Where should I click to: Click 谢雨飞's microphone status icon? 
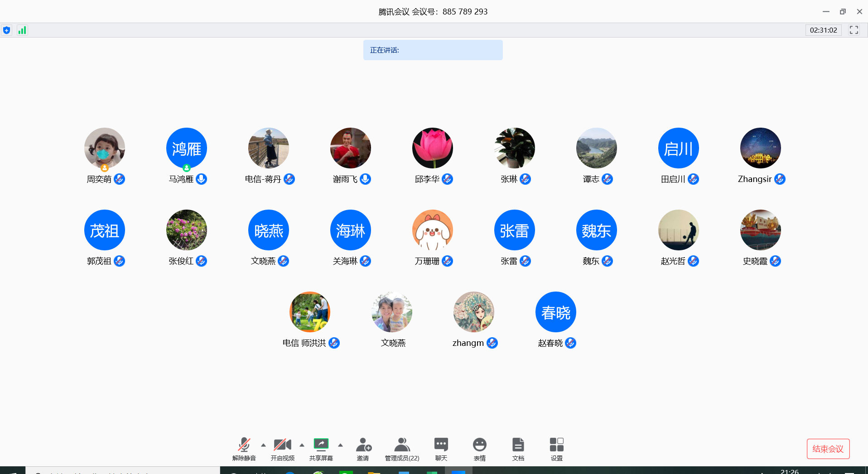tap(365, 179)
